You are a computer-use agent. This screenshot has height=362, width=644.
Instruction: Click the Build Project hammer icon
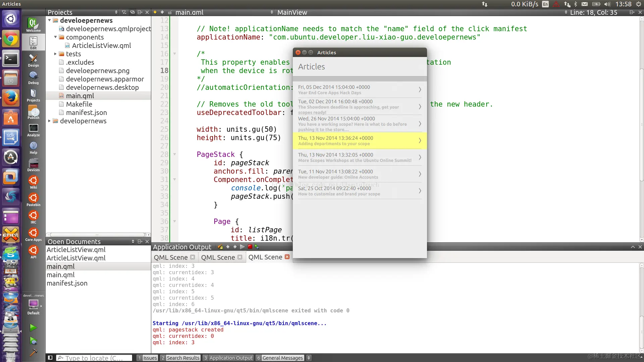33,353
